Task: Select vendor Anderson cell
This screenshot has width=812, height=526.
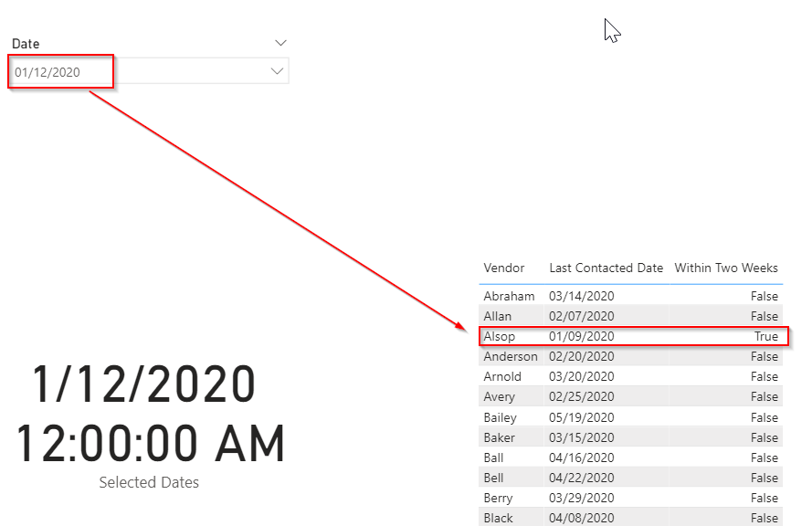Action: (x=511, y=357)
